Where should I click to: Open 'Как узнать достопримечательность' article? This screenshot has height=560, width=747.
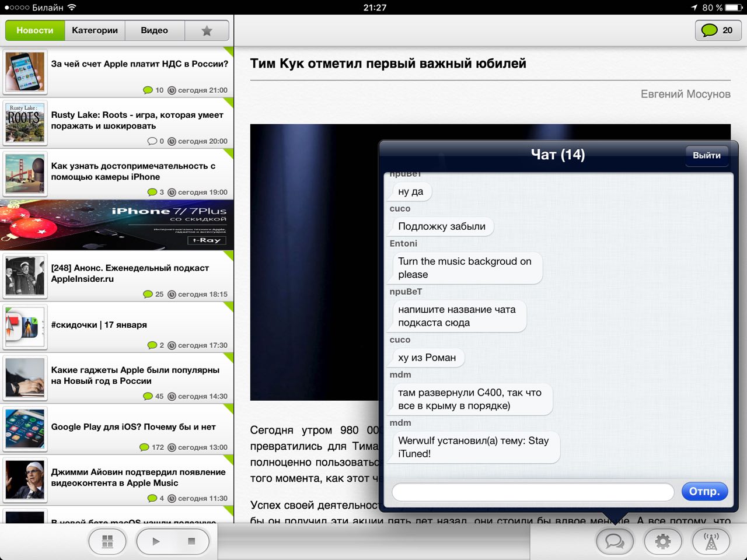coord(117,174)
